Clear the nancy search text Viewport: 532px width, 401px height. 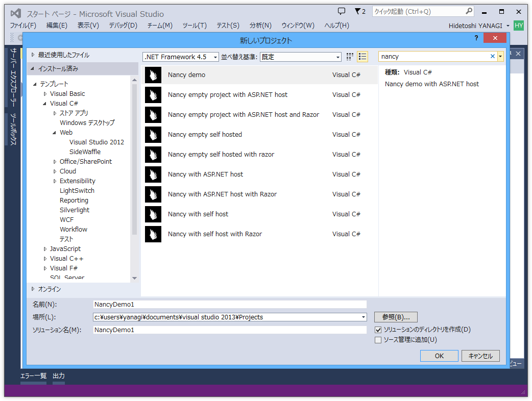click(x=493, y=56)
